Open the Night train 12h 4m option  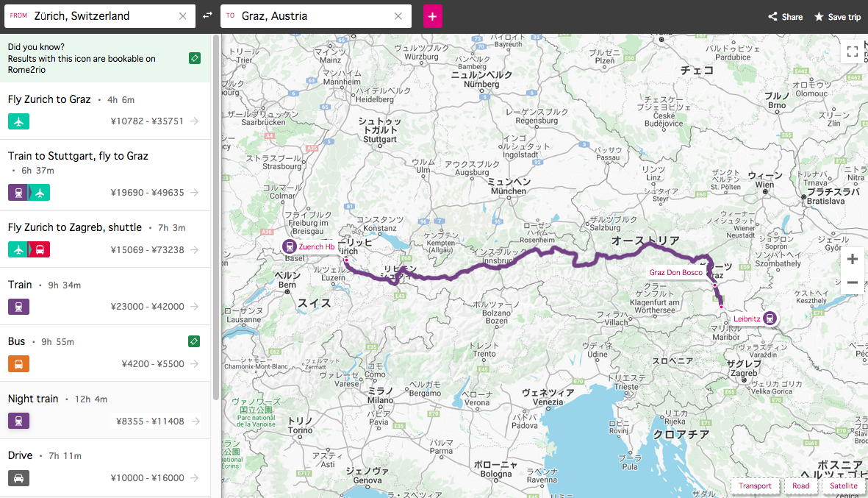click(105, 410)
